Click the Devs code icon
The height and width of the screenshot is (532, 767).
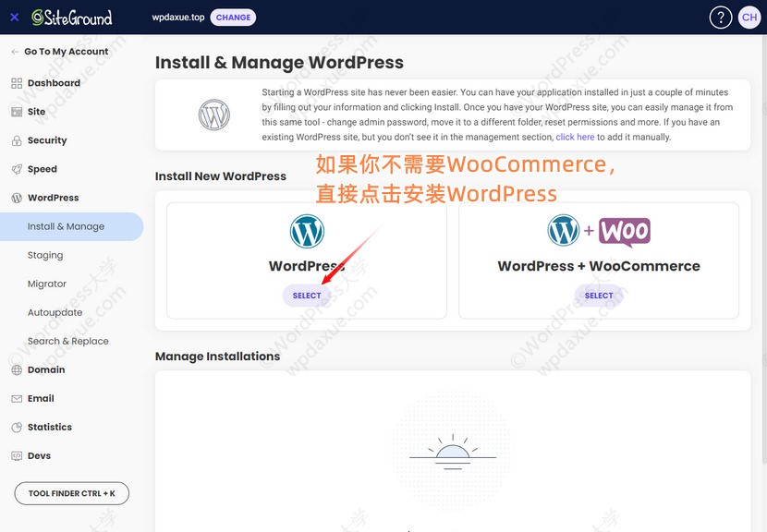coord(17,455)
